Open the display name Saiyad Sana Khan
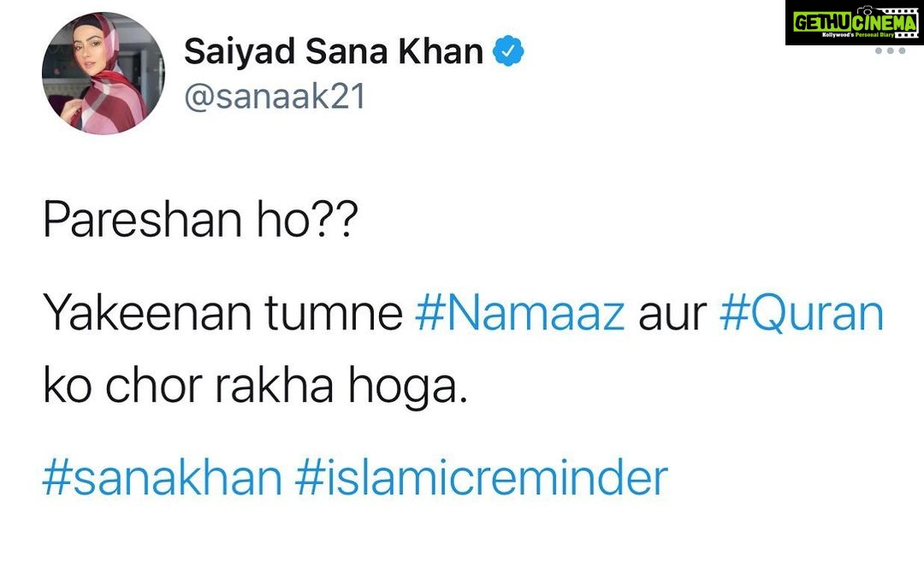Image resolution: width=924 pixels, height=561 pixels. pyautogui.click(x=334, y=51)
